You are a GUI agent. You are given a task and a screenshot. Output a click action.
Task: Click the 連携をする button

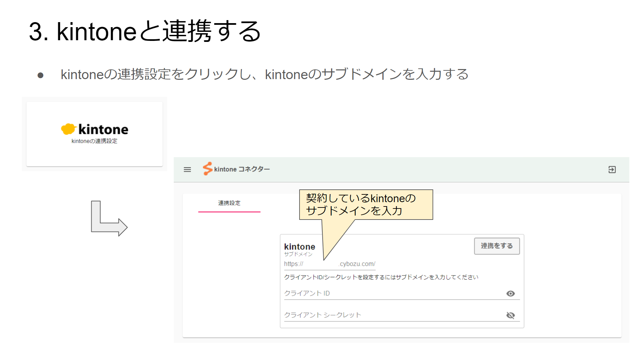coord(497,246)
